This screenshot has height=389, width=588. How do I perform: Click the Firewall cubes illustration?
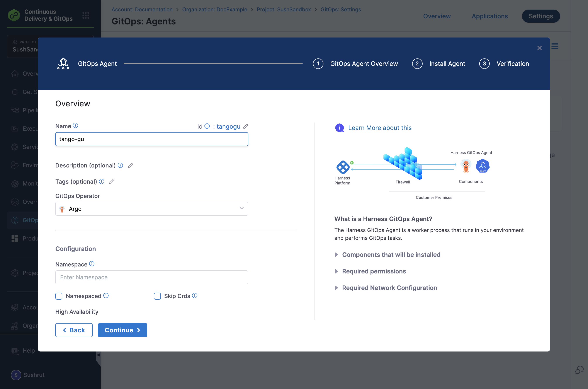pos(403,163)
